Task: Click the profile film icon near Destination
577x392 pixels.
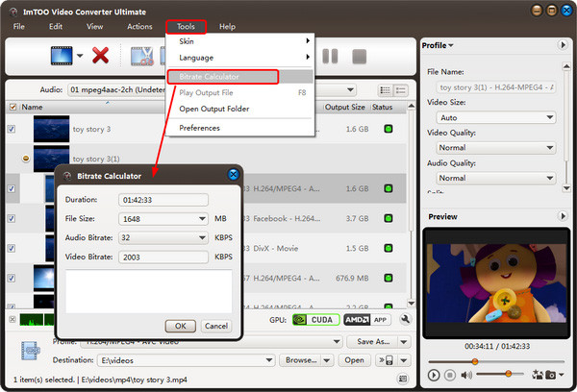Action: (x=31, y=351)
